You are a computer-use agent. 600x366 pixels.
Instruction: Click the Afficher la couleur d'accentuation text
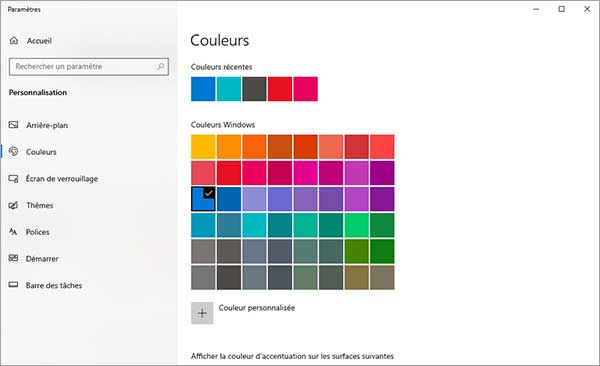pyautogui.click(x=292, y=356)
